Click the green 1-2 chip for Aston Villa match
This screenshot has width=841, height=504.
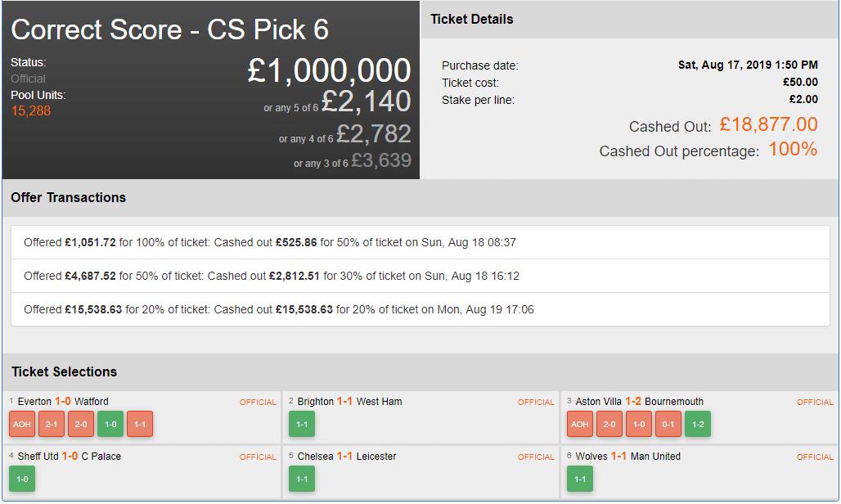coord(698,424)
